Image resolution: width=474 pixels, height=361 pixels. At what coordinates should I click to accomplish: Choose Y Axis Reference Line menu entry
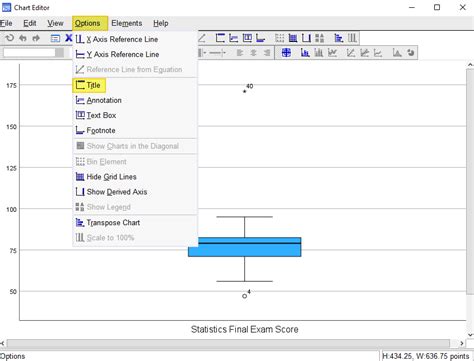click(x=135, y=54)
